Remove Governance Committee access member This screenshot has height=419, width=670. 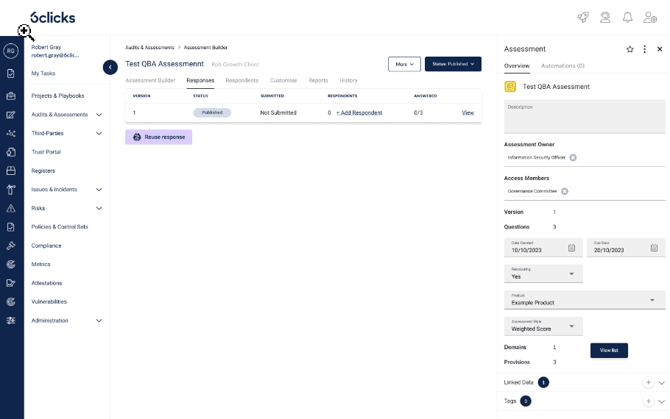pyautogui.click(x=565, y=191)
